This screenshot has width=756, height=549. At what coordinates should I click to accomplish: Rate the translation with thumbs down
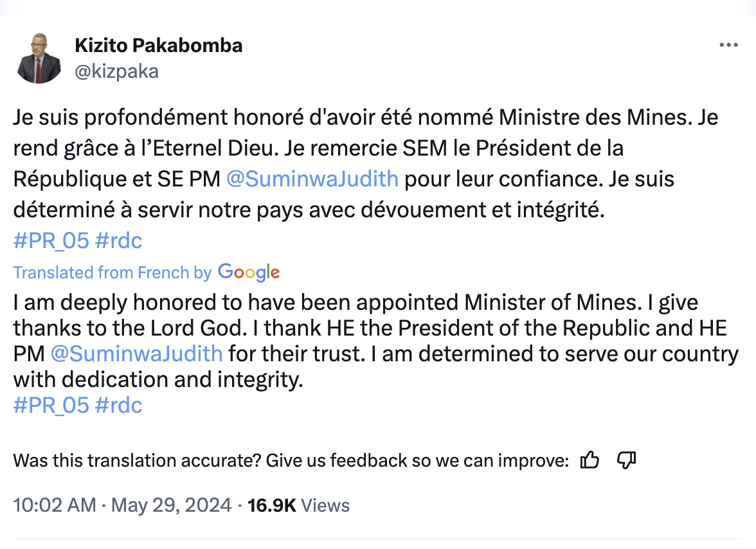point(626,460)
